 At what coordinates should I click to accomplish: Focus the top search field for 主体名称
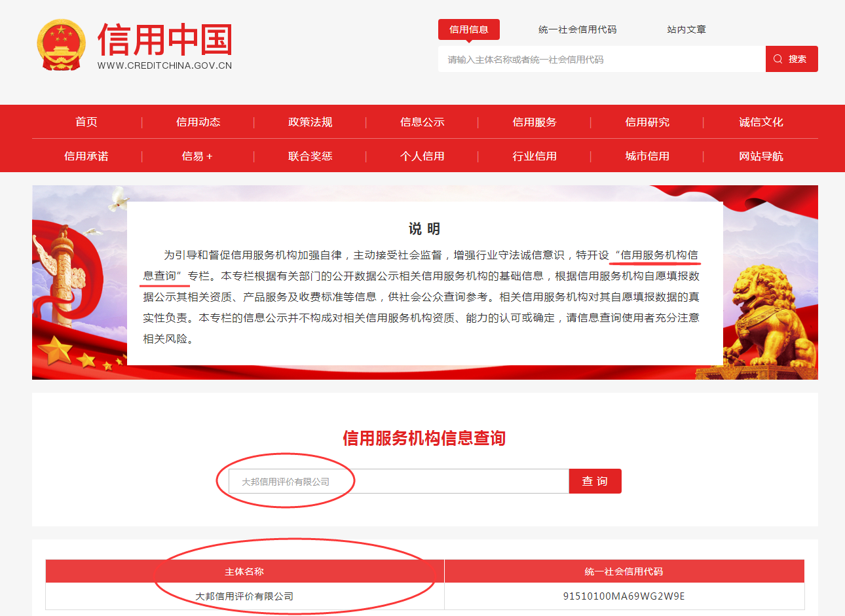602,59
